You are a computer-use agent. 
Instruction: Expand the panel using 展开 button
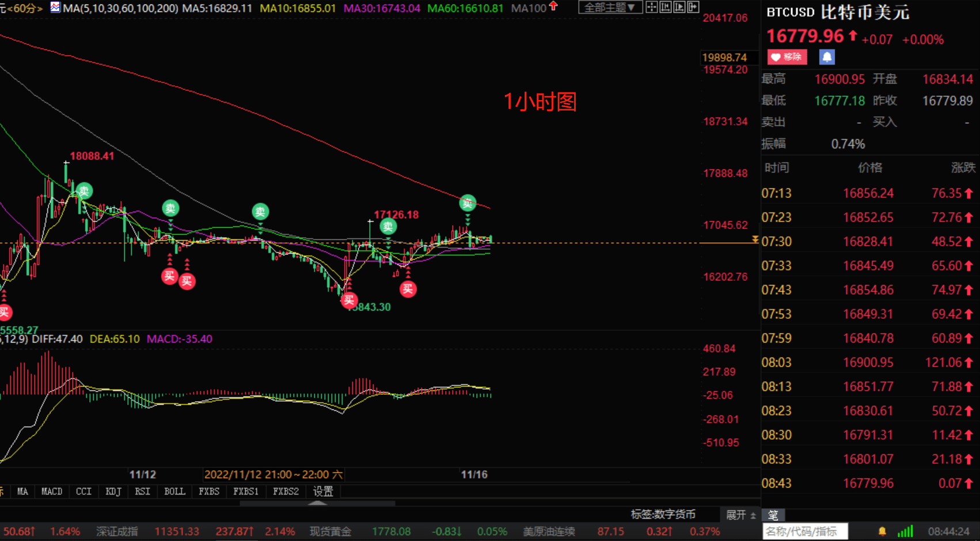(x=740, y=515)
